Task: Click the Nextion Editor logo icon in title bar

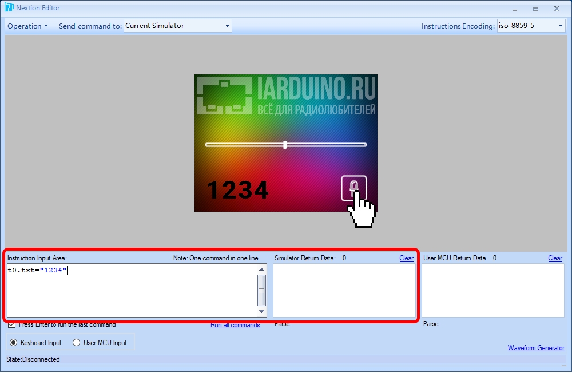Action: [9, 7]
